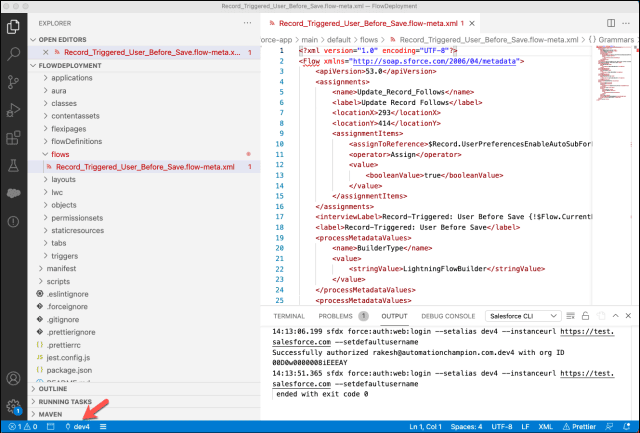Expand the OUTLINE section

[53, 389]
